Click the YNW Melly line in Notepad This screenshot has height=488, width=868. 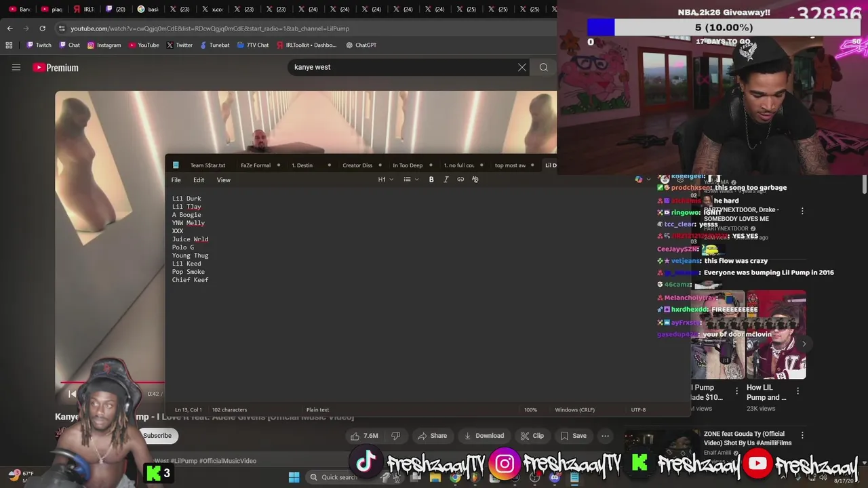point(188,223)
